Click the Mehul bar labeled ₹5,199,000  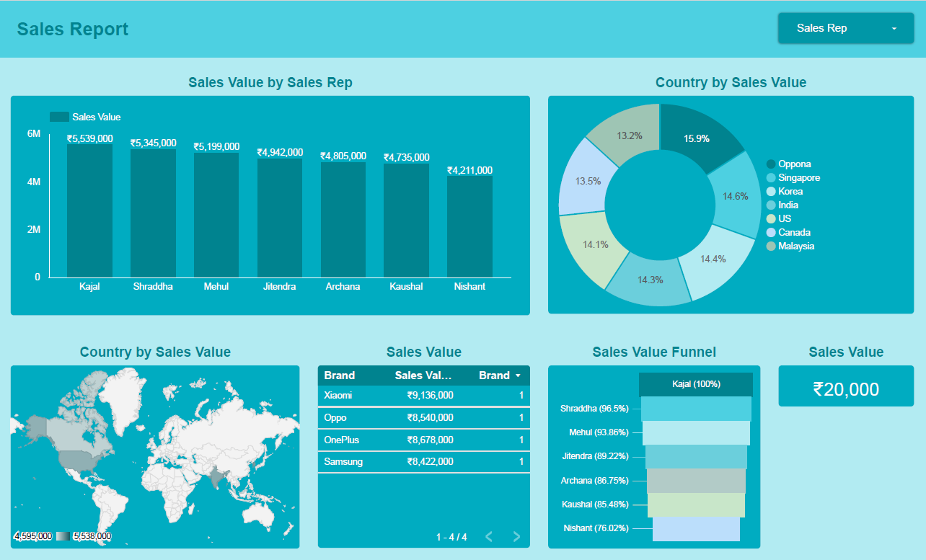[x=216, y=215]
